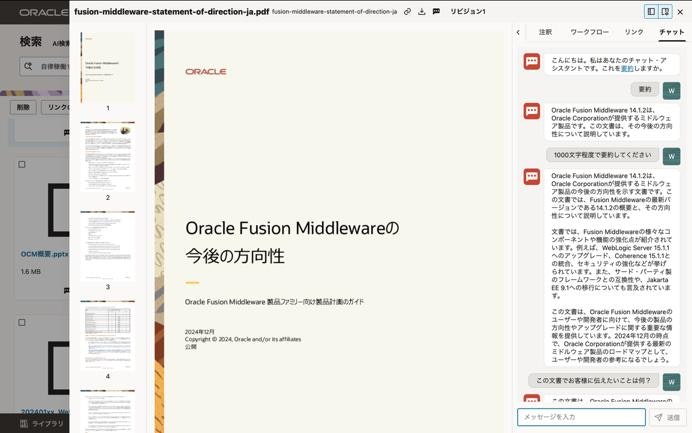Click assistant icon beside short summary reply
The image size is (692, 433).
pos(532,111)
